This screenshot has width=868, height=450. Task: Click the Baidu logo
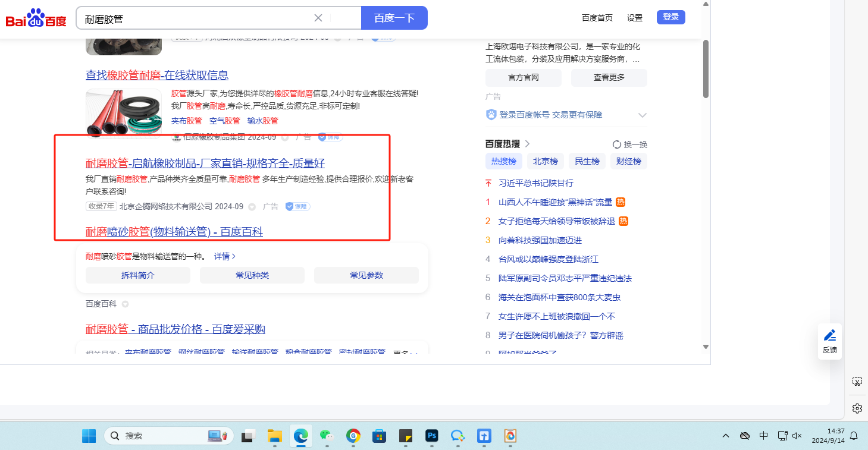[36, 18]
